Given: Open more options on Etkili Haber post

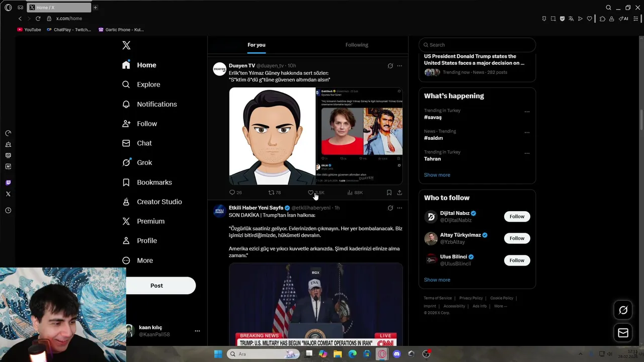Looking at the screenshot, I should 399,208.
